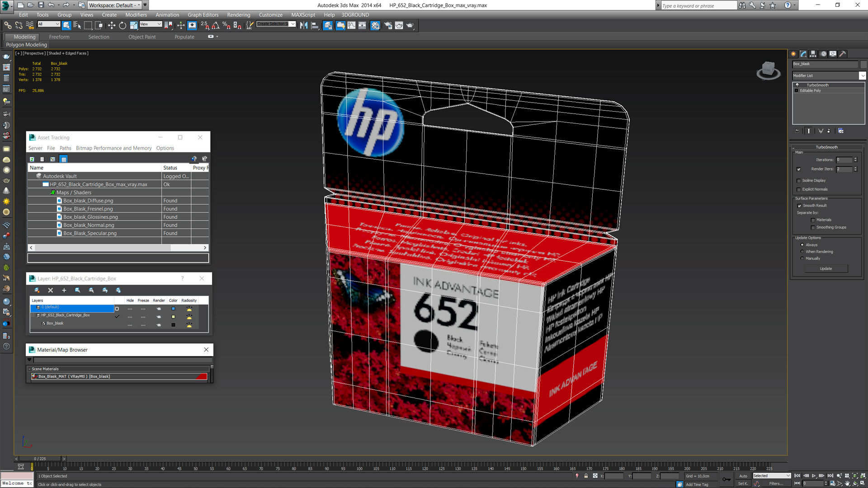Uncheck Smooth Result checkbox
This screenshot has height=488, width=868.
[799, 206]
